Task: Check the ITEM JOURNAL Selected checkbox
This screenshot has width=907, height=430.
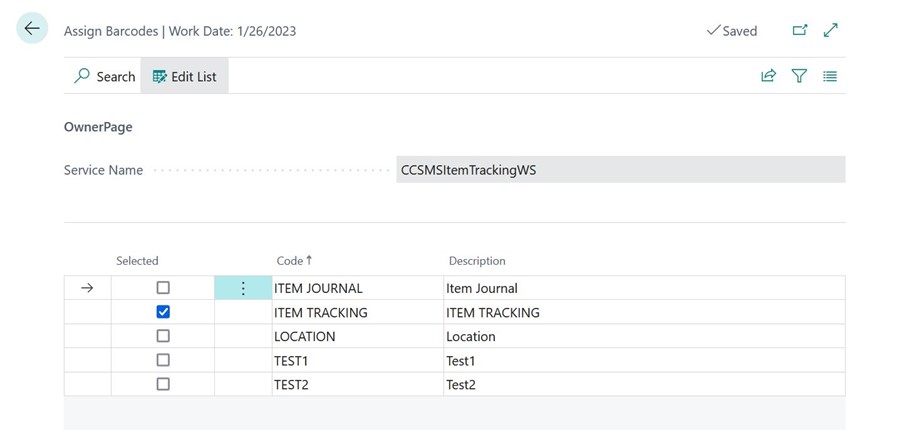Action: (163, 288)
